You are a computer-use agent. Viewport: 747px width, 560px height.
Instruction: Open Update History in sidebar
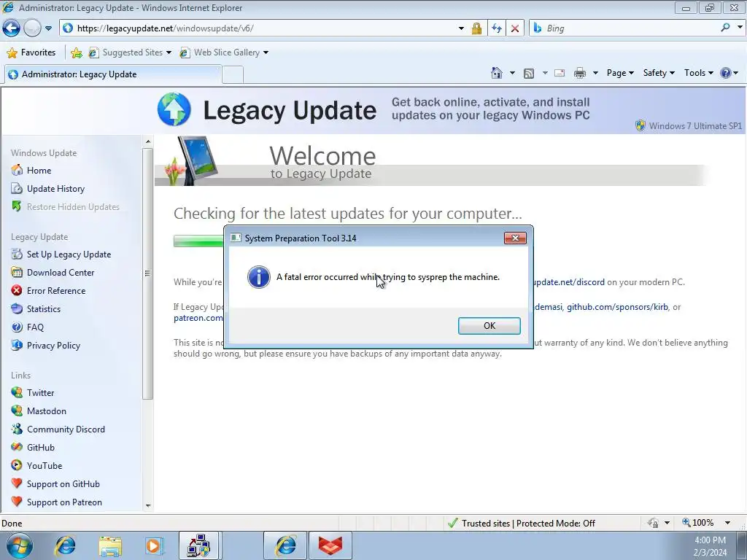pos(55,189)
